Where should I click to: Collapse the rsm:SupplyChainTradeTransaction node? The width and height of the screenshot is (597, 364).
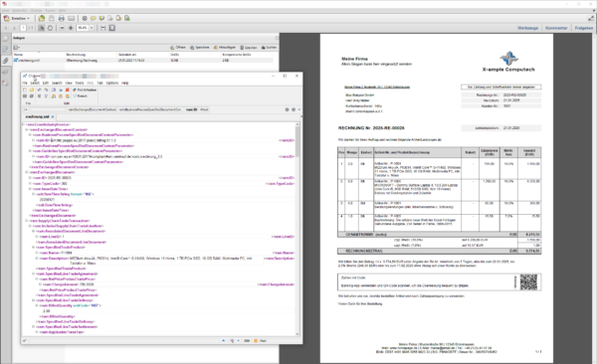click(27, 221)
